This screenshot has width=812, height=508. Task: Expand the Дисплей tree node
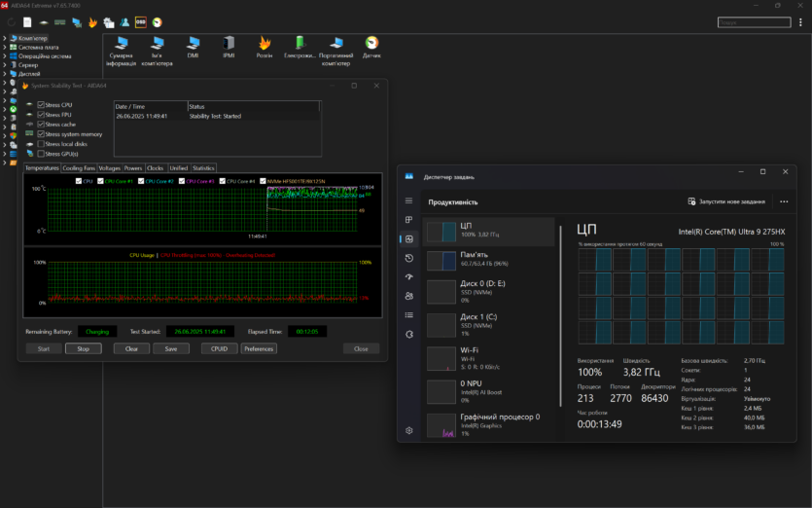(x=5, y=74)
